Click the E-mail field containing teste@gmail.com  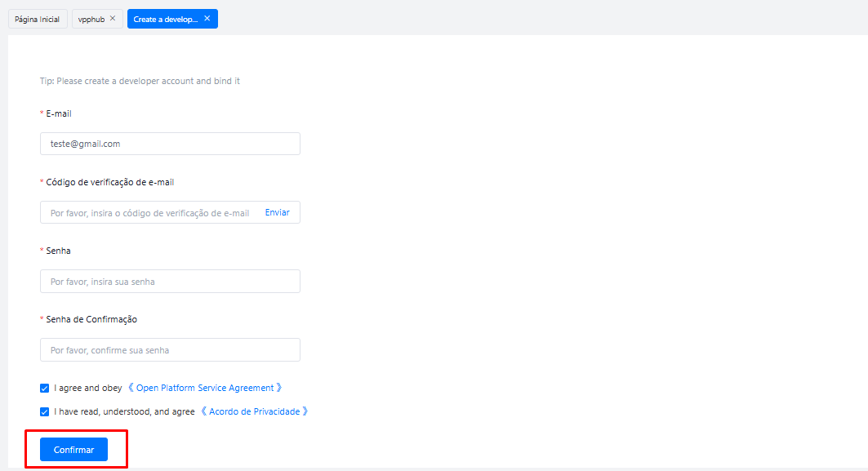[x=170, y=144]
